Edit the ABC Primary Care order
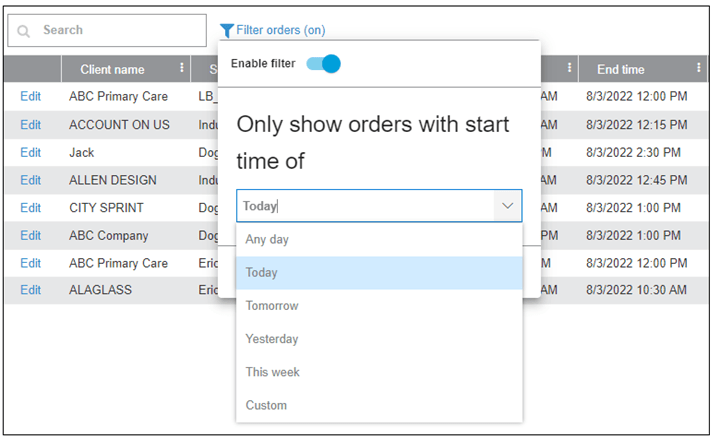Screen dimensions: 720x439 coord(31,97)
